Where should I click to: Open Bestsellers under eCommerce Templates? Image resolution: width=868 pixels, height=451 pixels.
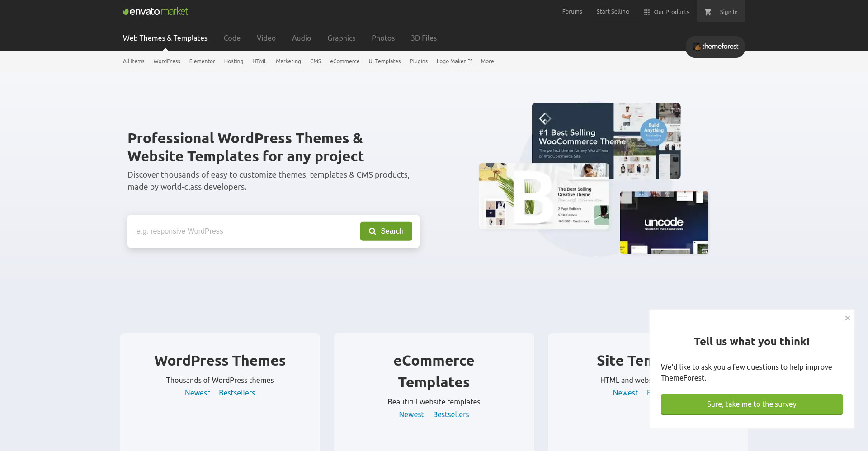coord(451,415)
